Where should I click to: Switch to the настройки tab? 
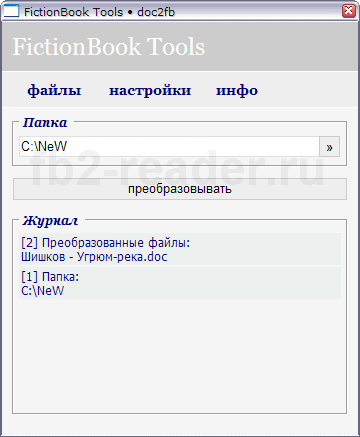[150, 90]
